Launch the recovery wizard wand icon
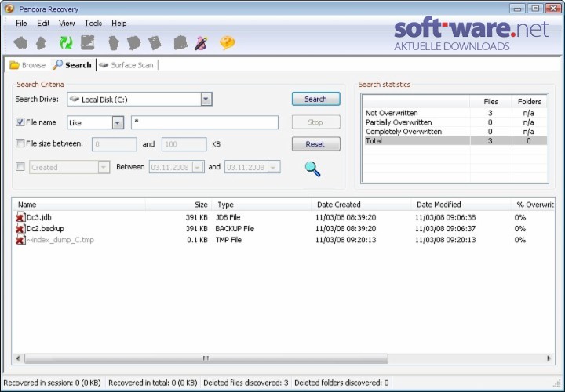 click(201, 43)
